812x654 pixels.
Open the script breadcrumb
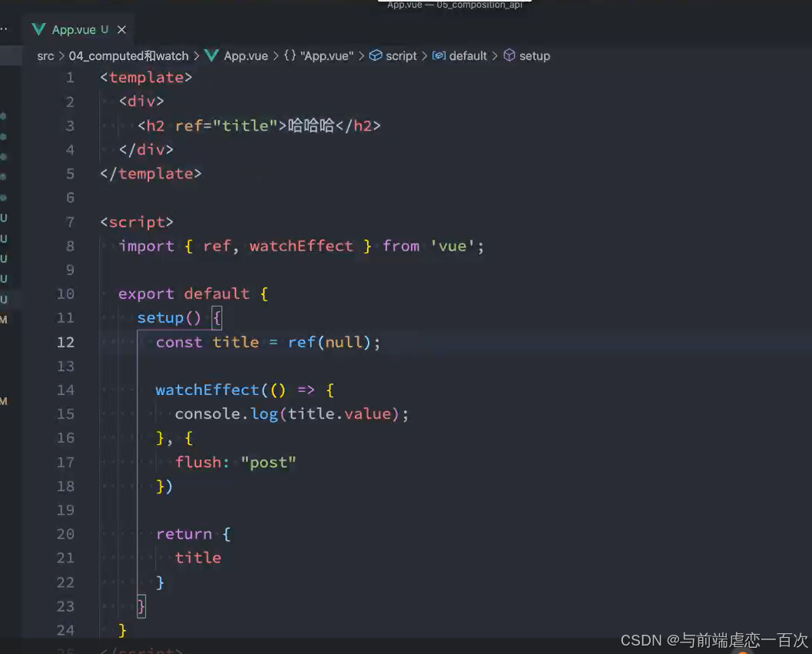click(401, 56)
